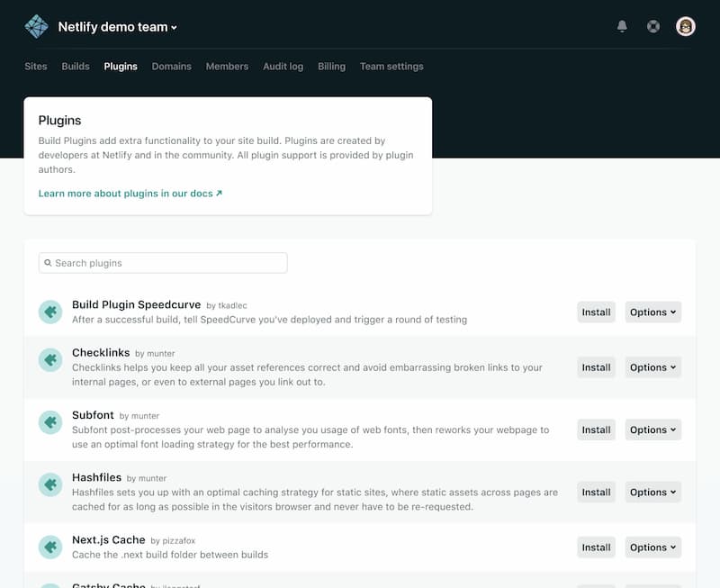Click the dark circular icon beside the bell
This screenshot has height=588, width=720.
coord(653,26)
